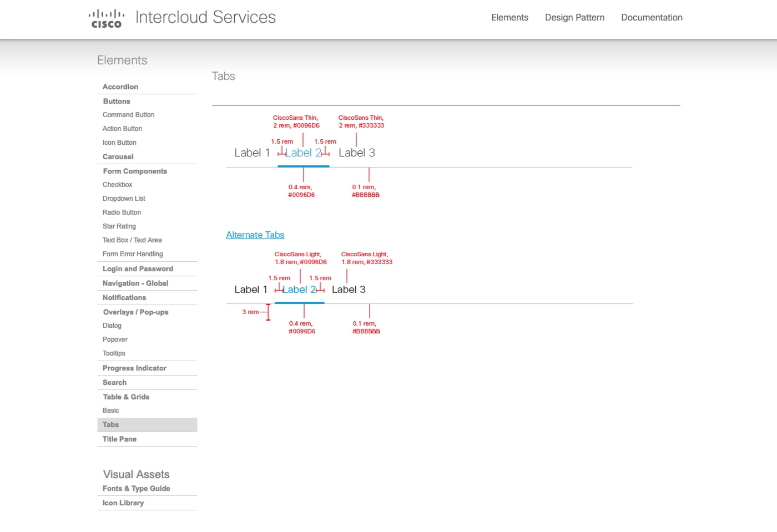Select Label 1 in the Alternate Tabs example
Screen dimensions: 777x532
[x=251, y=290]
